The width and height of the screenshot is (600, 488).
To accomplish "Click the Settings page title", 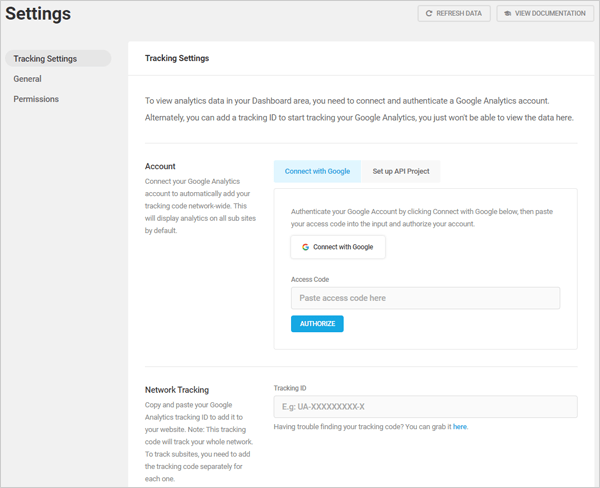I will click(x=38, y=14).
